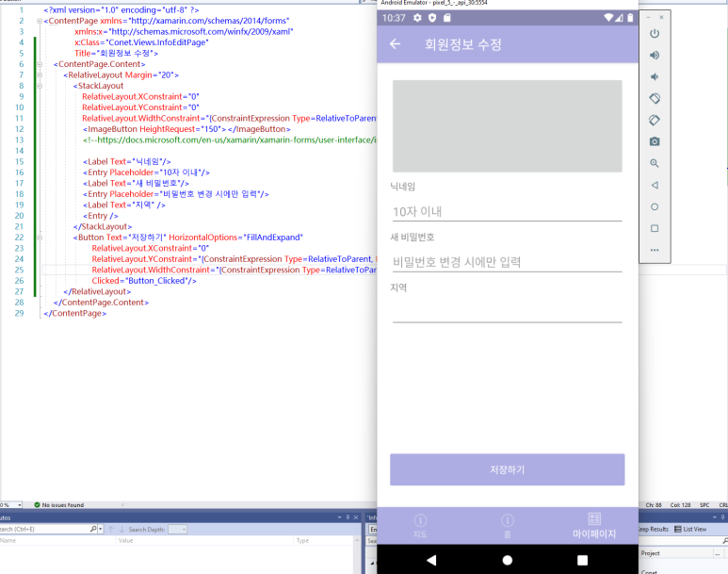Click the Ch: 88 status indicator
The image size is (728, 574).
[654, 505]
